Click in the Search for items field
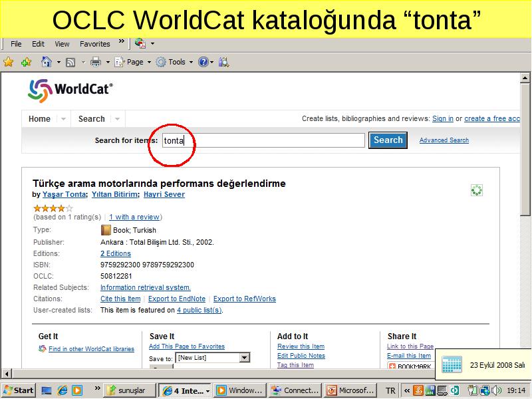The height and width of the screenshot is (399, 532). tap(263, 140)
